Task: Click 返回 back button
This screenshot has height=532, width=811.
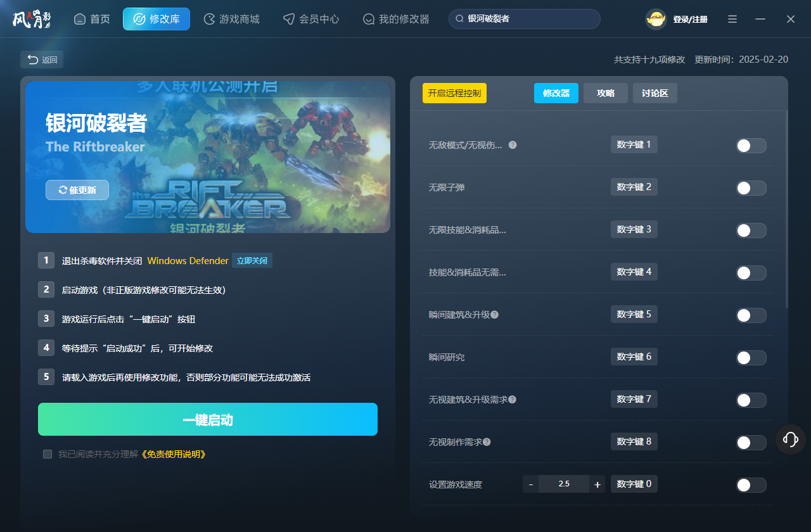Action: (x=42, y=60)
